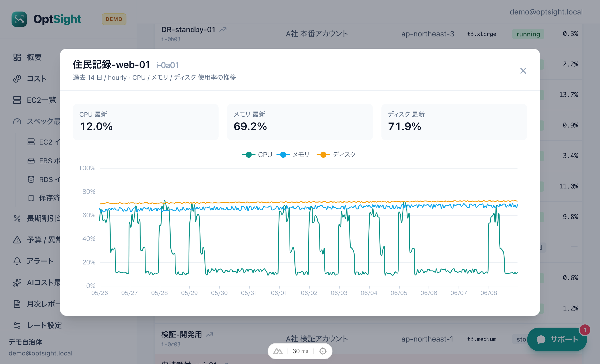Click the スペック最適化 gauge icon

[17, 122]
